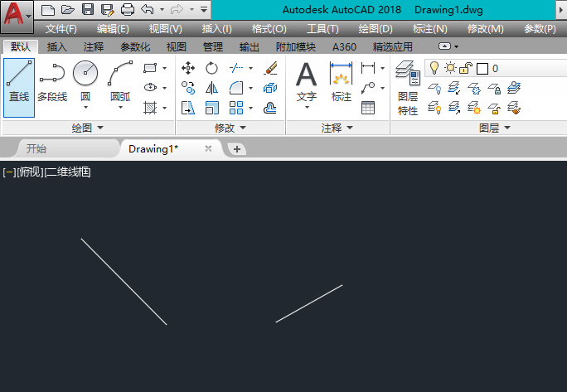This screenshot has width=567, height=392.
Task: Click the linear dimension icon
Action: tap(368, 68)
